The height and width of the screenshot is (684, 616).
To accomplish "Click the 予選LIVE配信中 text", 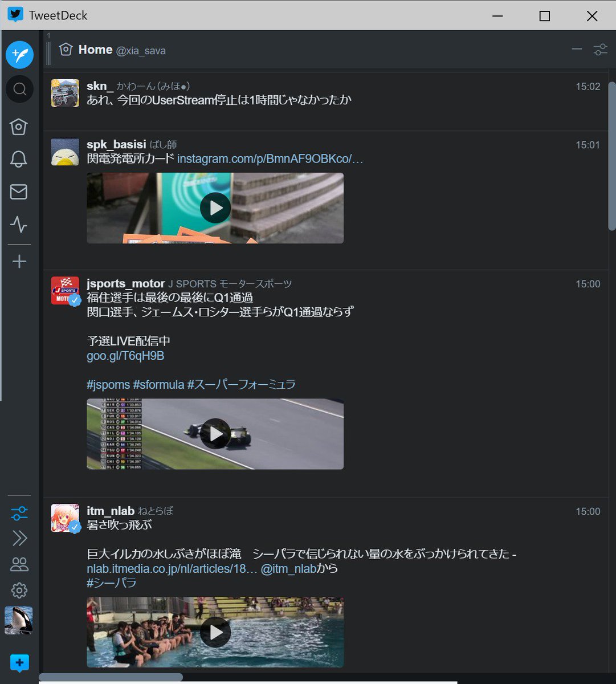I will (128, 341).
